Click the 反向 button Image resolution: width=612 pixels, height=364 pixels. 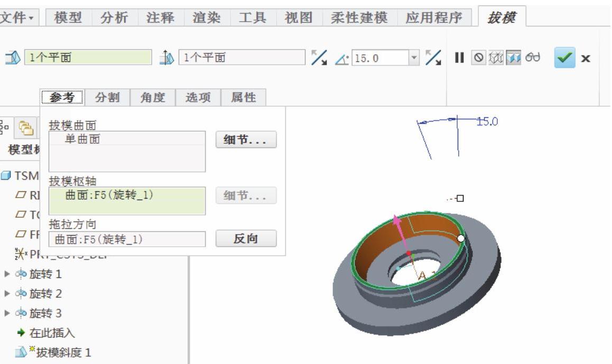click(x=246, y=238)
